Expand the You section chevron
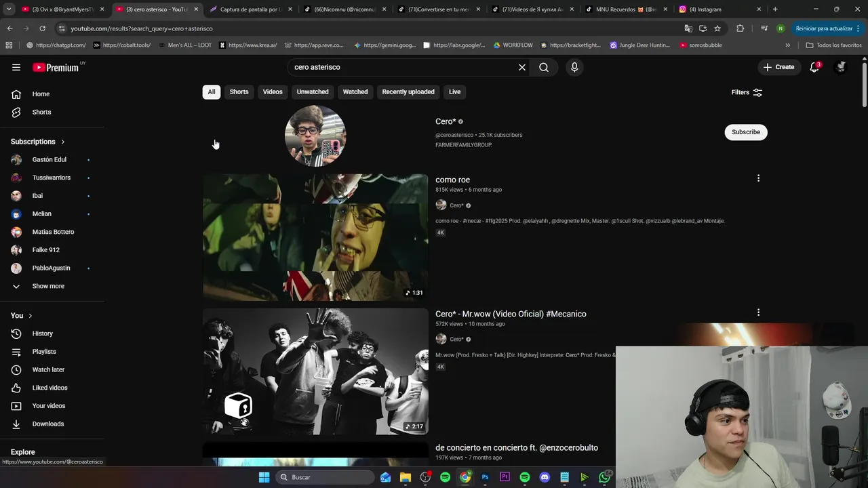The height and width of the screenshot is (488, 868). coord(31,316)
